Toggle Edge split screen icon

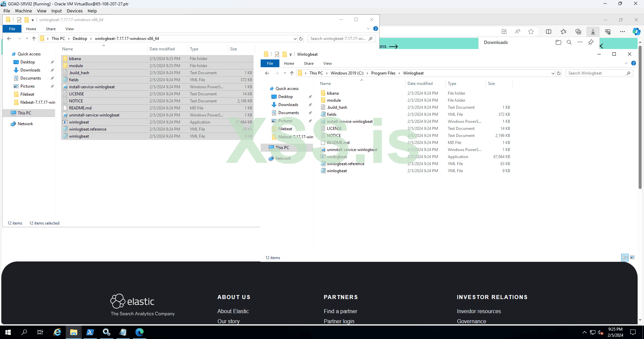click(549, 32)
